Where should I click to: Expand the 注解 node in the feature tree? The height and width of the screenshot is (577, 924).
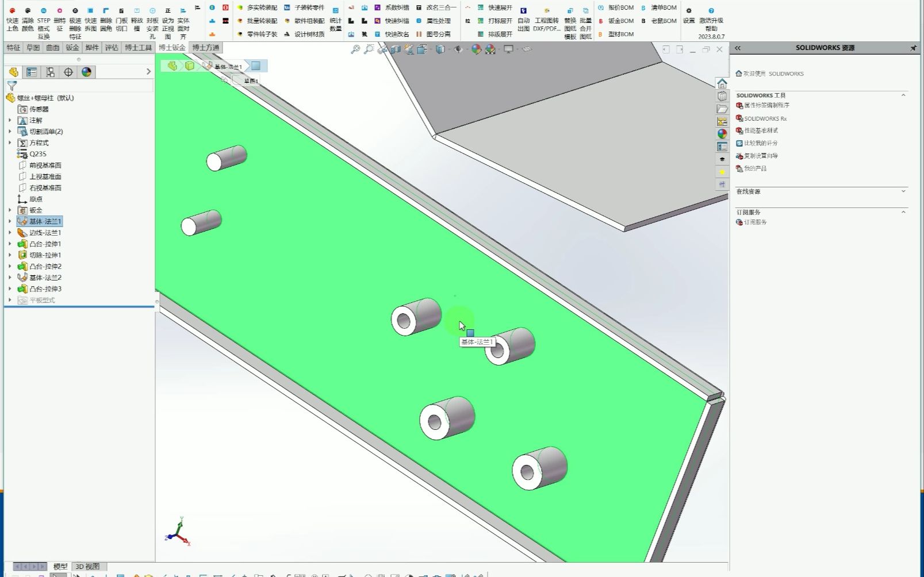[x=9, y=120]
